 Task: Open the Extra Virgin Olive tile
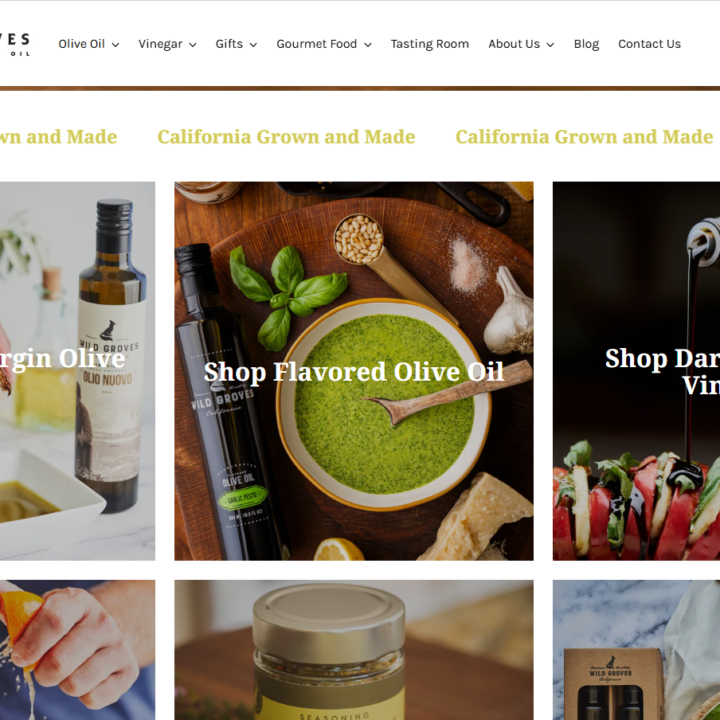tap(78, 371)
